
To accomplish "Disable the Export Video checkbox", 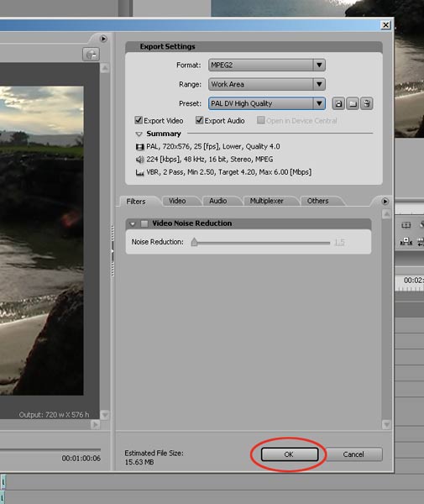I will tap(139, 120).
